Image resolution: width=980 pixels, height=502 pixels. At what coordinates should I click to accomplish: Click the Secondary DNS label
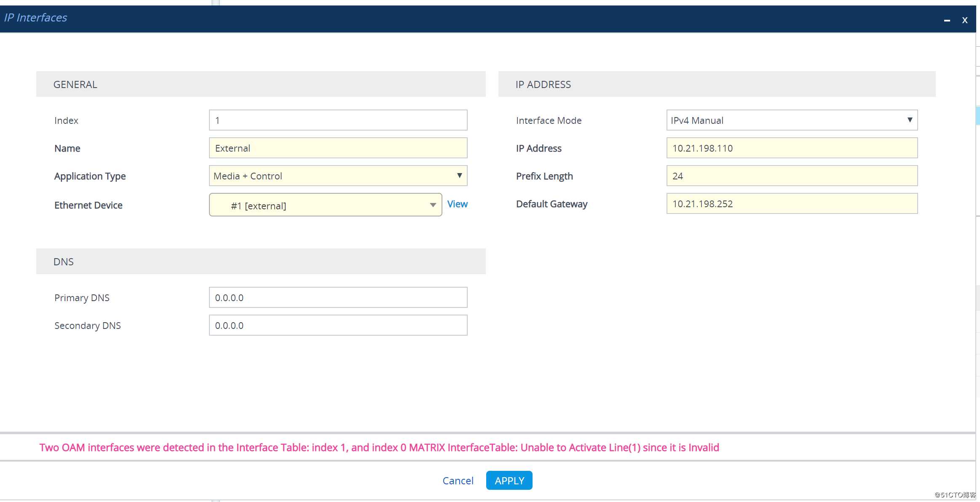[87, 326]
